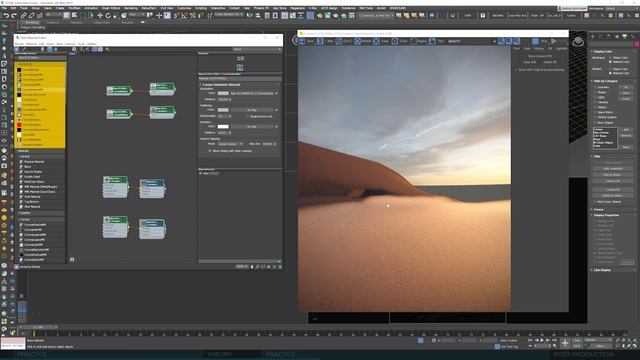Toggle Geometry in Hide by Category
This screenshot has height=360, width=640.
point(595,87)
